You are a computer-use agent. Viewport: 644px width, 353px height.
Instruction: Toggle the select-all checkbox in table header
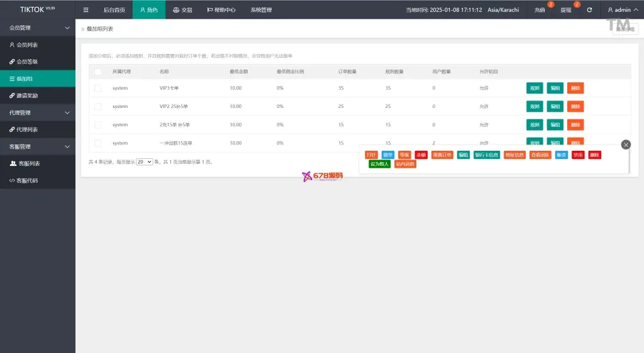coord(97,72)
